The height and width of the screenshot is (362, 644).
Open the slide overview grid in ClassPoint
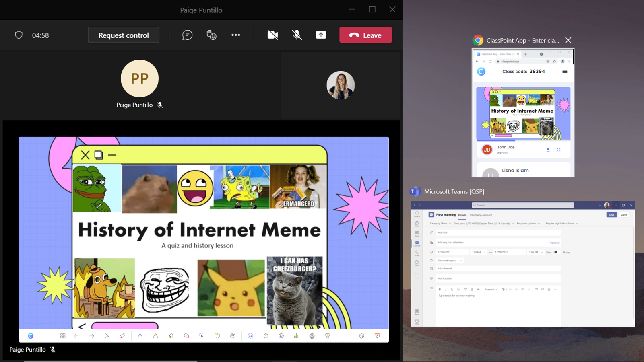coord(62,335)
